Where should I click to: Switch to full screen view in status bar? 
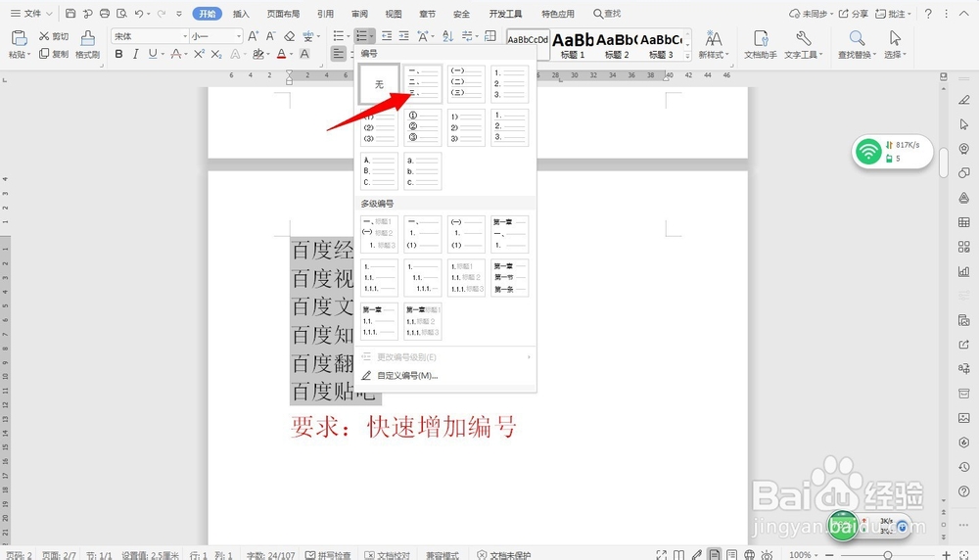pos(661,554)
